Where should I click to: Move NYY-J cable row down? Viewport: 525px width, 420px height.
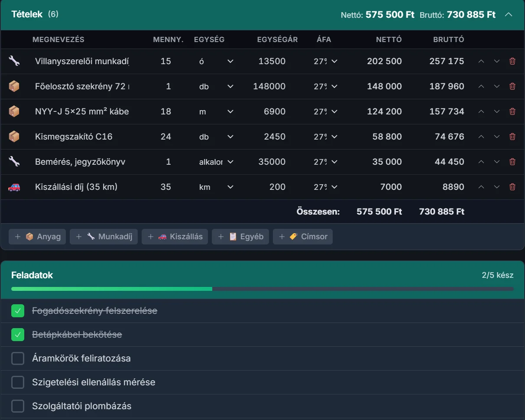[497, 111]
